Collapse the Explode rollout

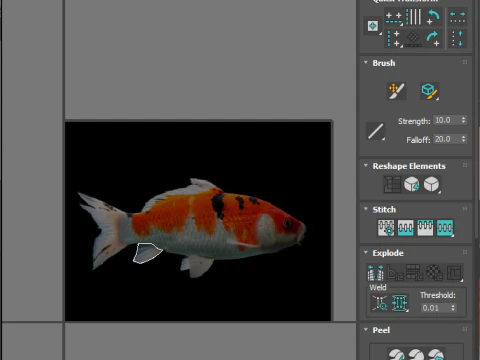click(x=366, y=253)
